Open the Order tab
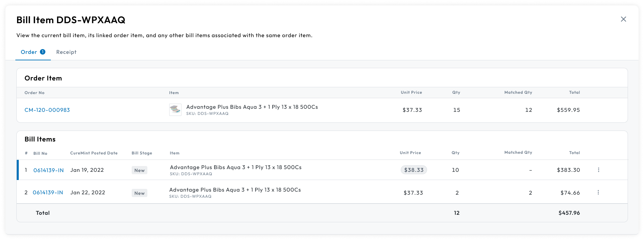 coord(29,52)
